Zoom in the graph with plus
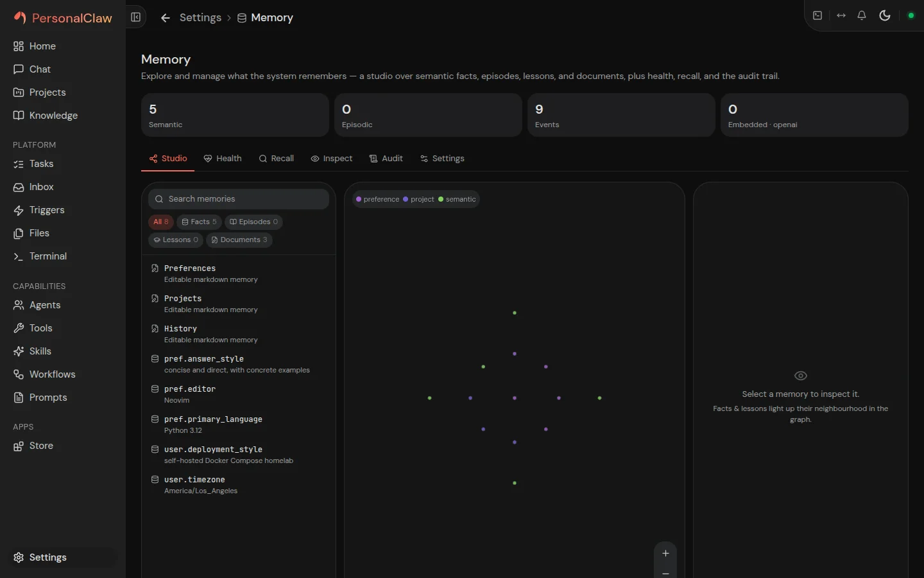924x578 pixels. tap(665, 553)
